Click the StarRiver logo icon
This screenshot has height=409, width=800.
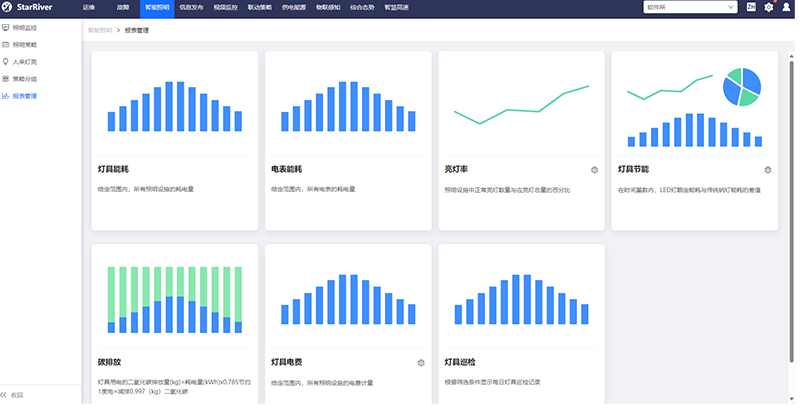click(9, 7)
